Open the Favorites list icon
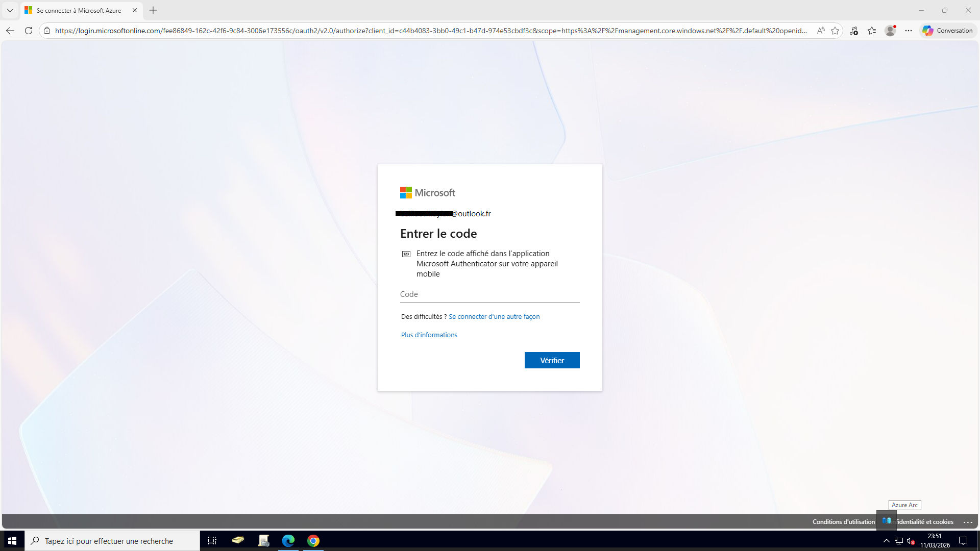Screen dimensions: 980x551 point(872,31)
